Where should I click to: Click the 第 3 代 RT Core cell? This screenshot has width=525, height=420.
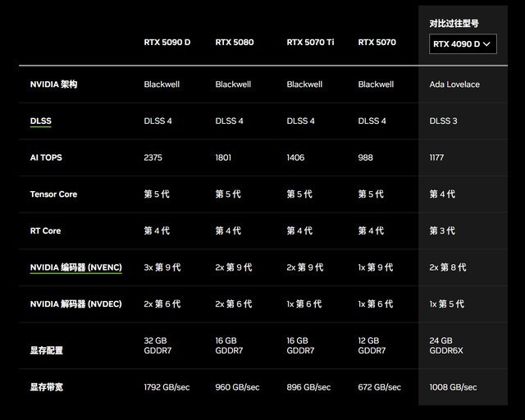point(442,231)
